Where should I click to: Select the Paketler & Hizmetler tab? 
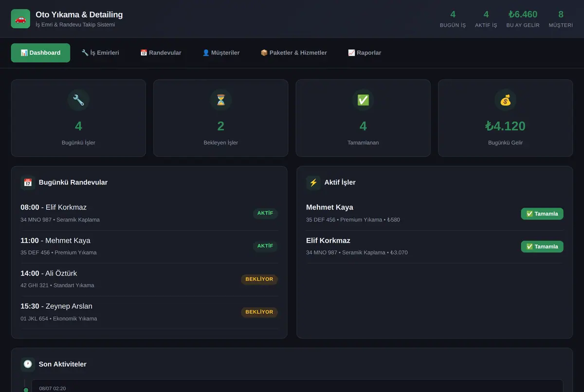pyautogui.click(x=294, y=53)
